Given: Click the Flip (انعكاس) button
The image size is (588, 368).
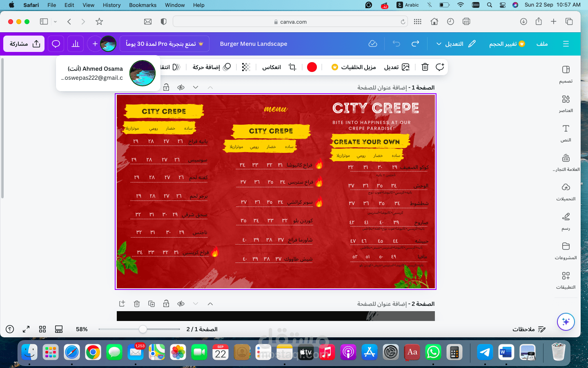Looking at the screenshot, I should [x=272, y=67].
